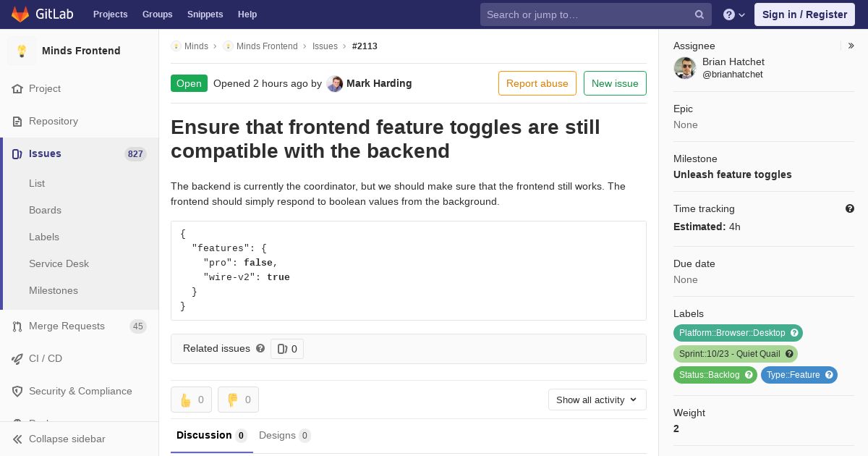Collapse the right issue sidebar chevron
868x456 pixels.
click(851, 46)
